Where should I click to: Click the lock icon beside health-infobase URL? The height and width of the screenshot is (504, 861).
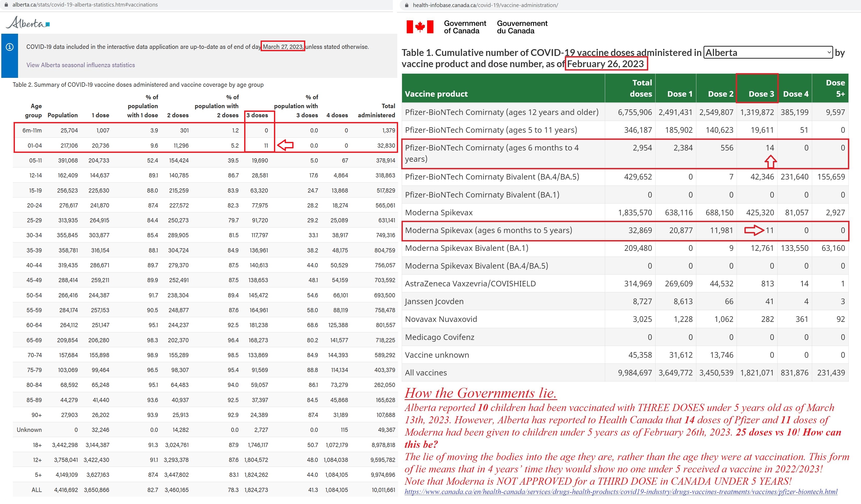(x=407, y=5)
